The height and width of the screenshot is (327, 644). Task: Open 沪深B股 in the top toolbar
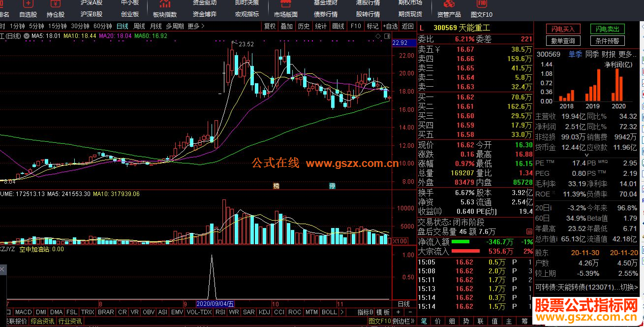point(92,14)
